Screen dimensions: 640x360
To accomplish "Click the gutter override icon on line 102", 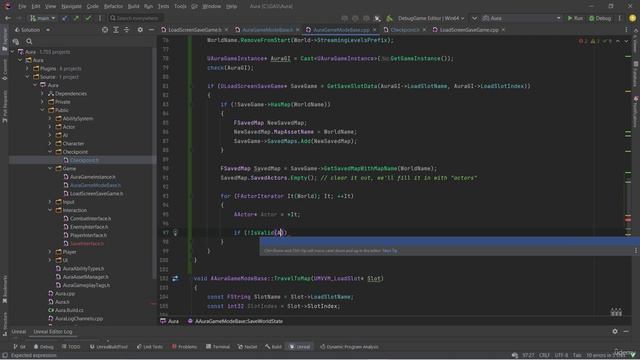I will (175, 278).
